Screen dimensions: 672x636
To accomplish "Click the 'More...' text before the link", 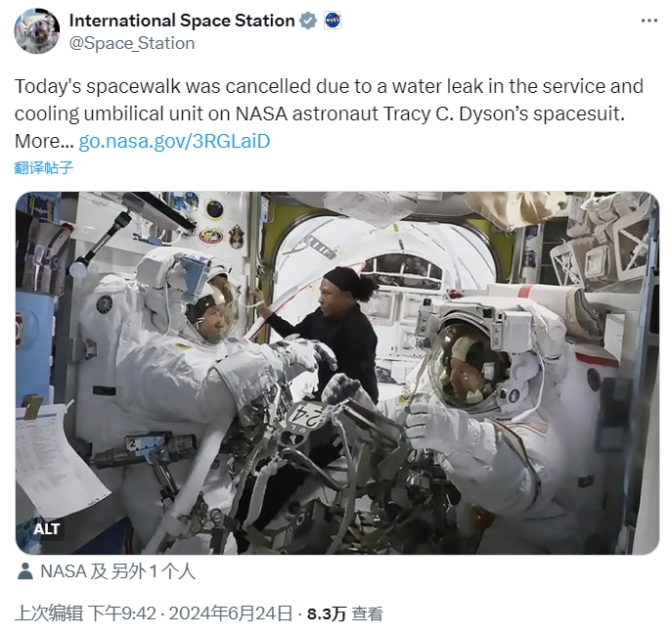I will [44, 141].
